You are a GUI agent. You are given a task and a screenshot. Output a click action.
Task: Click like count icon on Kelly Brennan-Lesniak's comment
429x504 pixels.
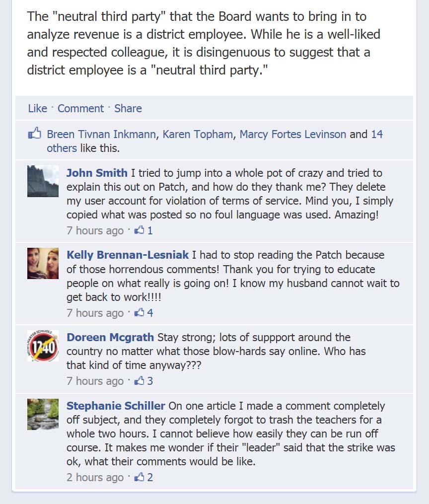tap(140, 313)
